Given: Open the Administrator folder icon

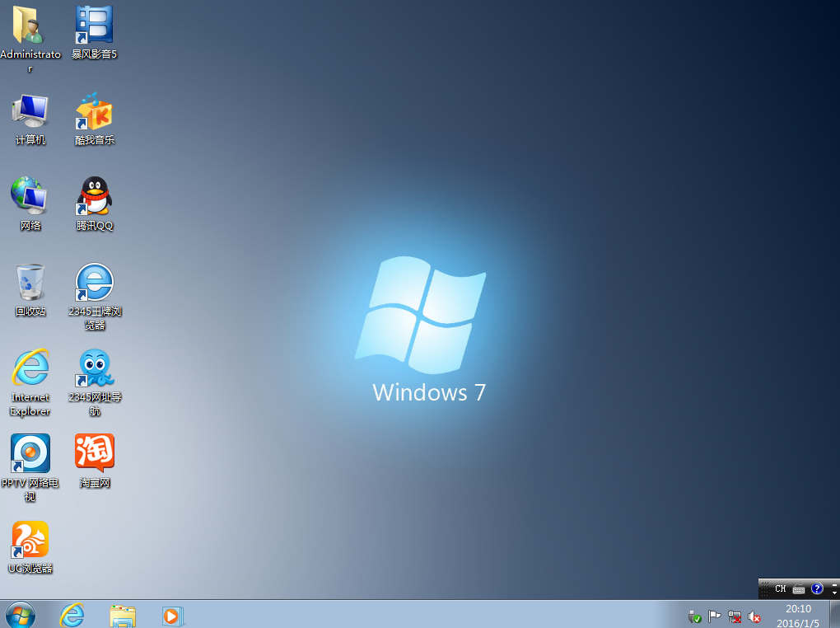Looking at the screenshot, I should pos(30,38).
